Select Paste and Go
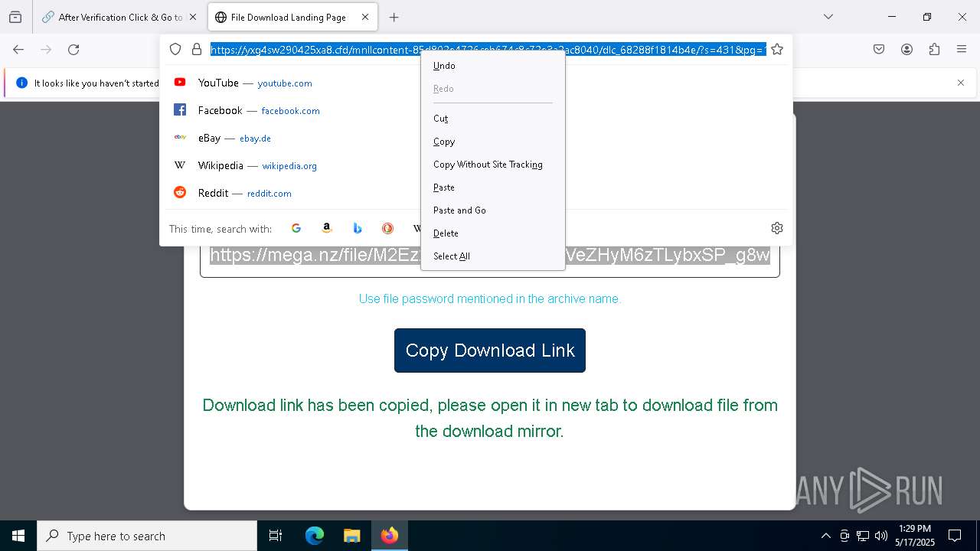 (x=493, y=210)
